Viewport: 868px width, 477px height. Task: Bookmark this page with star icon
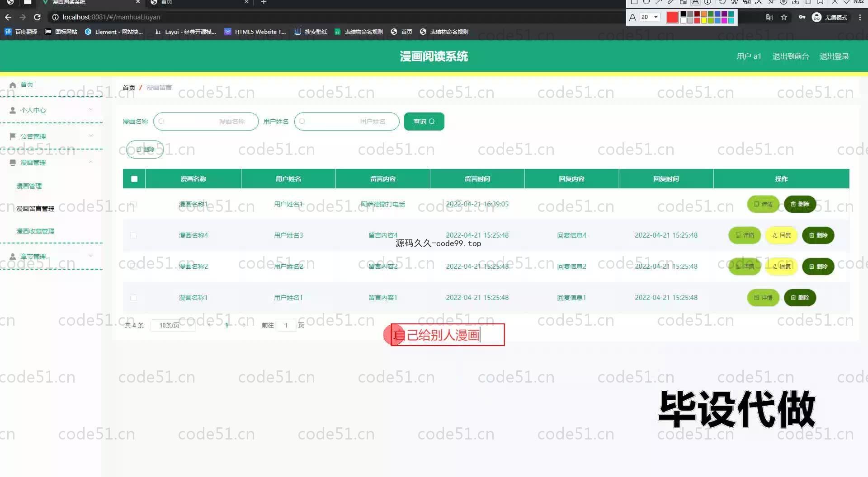click(x=784, y=17)
